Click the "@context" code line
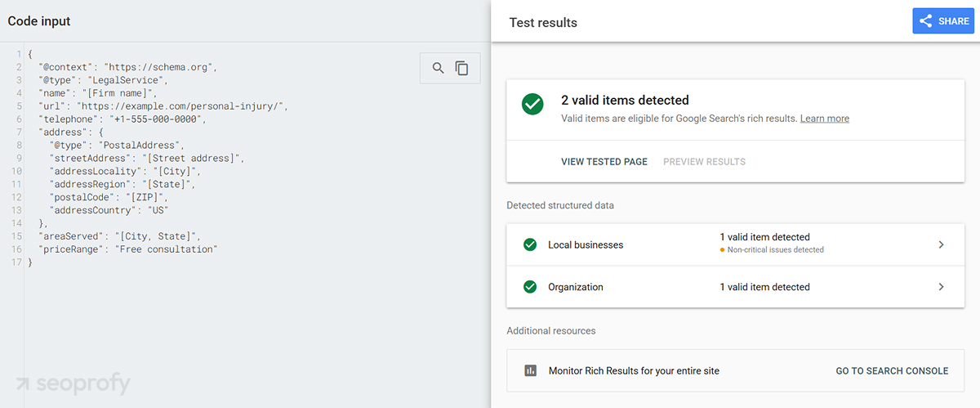The image size is (980, 408). (x=127, y=67)
